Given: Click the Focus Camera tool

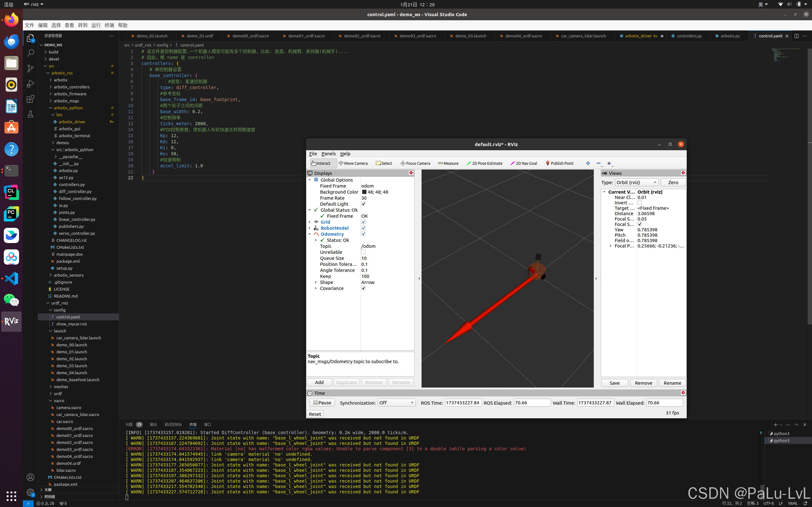Looking at the screenshot, I should [x=415, y=163].
